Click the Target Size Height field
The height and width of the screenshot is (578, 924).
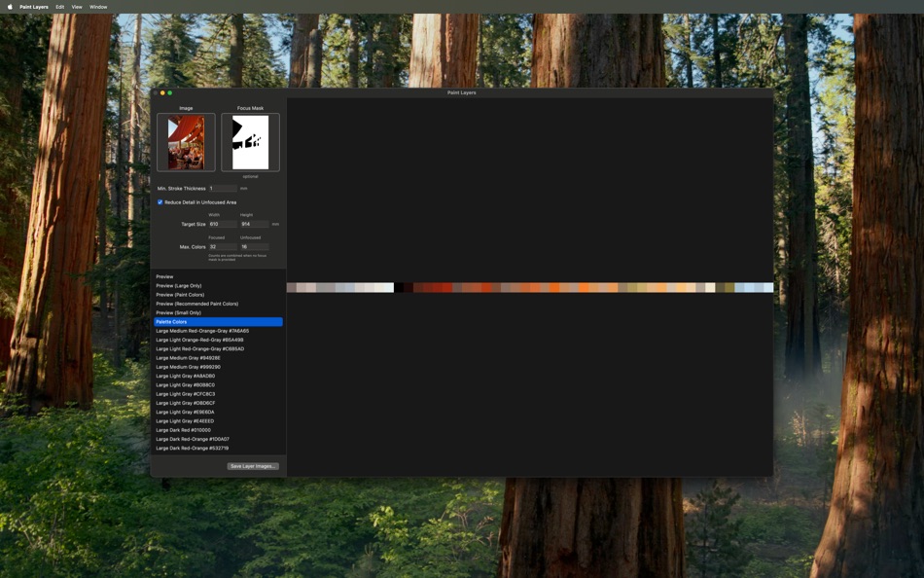[x=255, y=224]
